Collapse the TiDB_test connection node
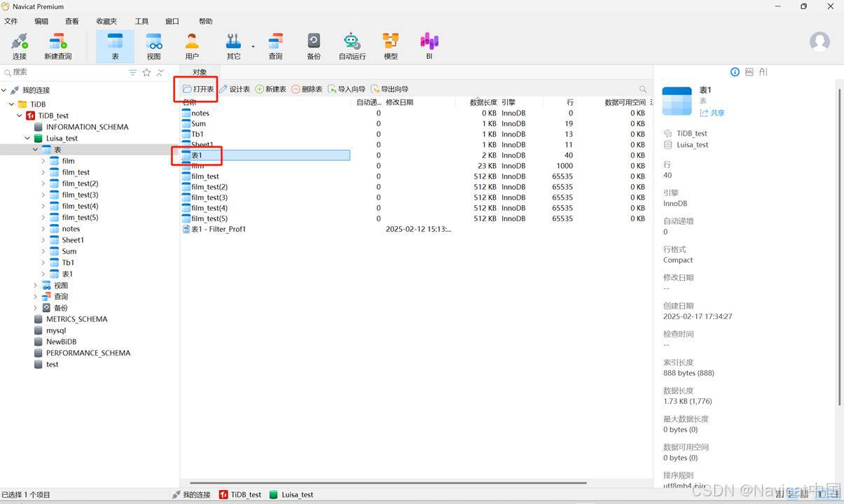844x504 pixels. [x=20, y=115]
